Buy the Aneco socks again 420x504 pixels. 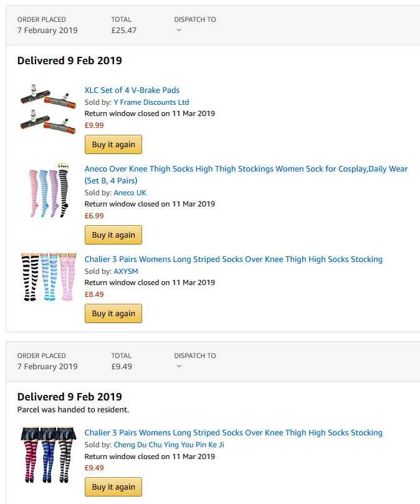113,235
